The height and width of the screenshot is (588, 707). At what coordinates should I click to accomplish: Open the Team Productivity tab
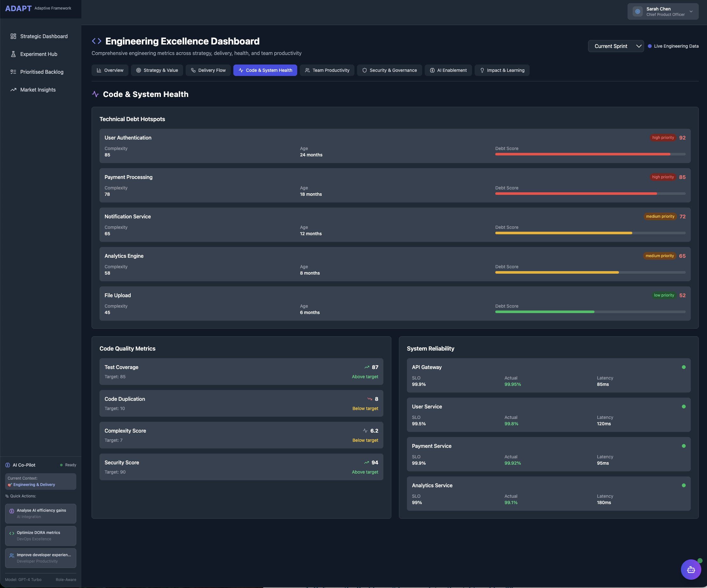pyautogui.click(x=327, y=70)
